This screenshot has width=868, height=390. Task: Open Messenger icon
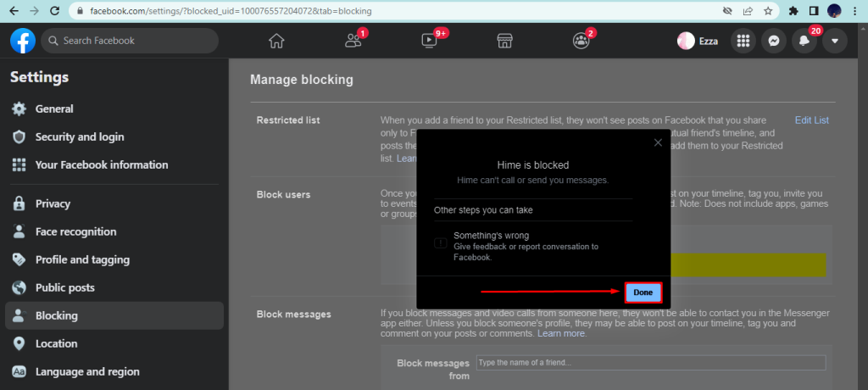[x=774, y=41]
